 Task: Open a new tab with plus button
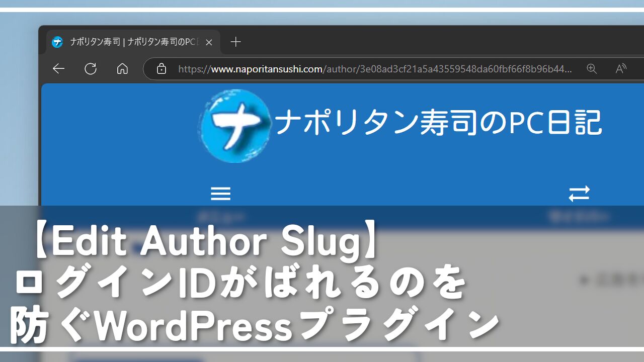235,42
